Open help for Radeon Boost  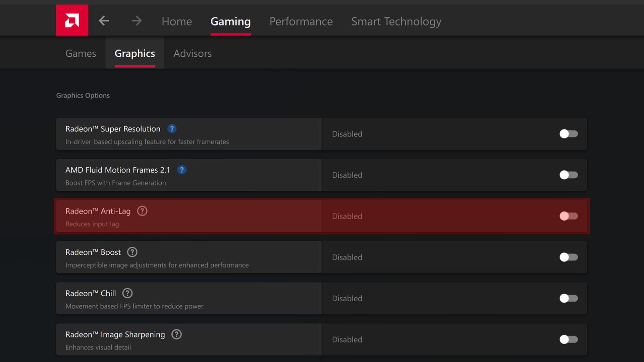(132, 252)
